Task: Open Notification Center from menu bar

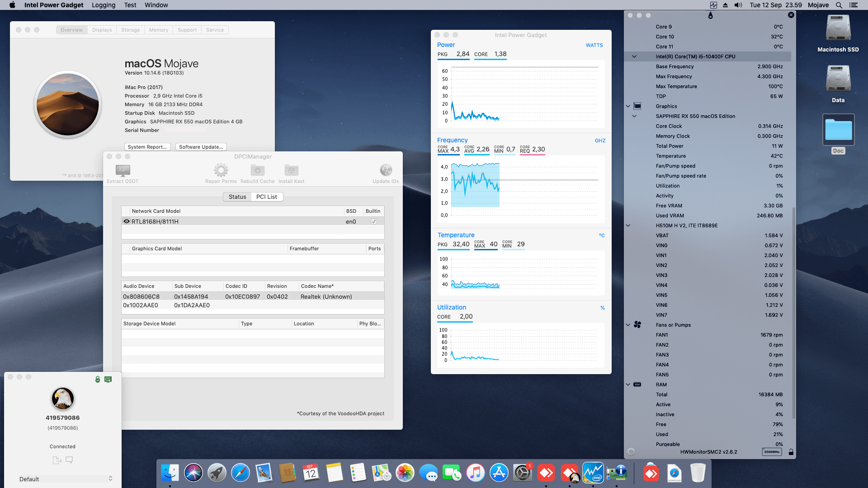Action: tap(854, 5)
